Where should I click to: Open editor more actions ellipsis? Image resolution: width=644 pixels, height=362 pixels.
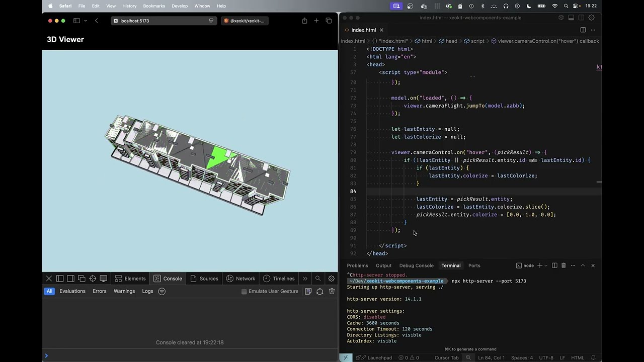593,30
